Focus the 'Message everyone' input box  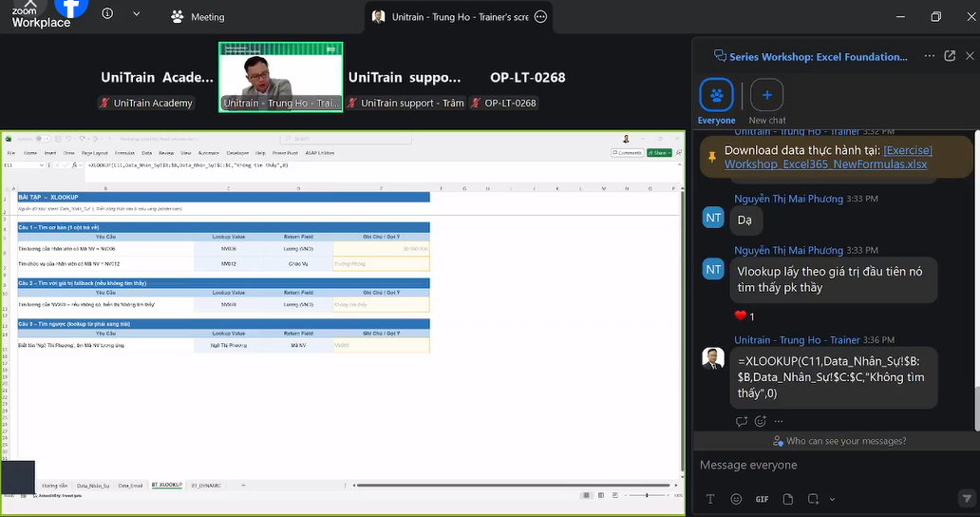[x=835, y=465]
